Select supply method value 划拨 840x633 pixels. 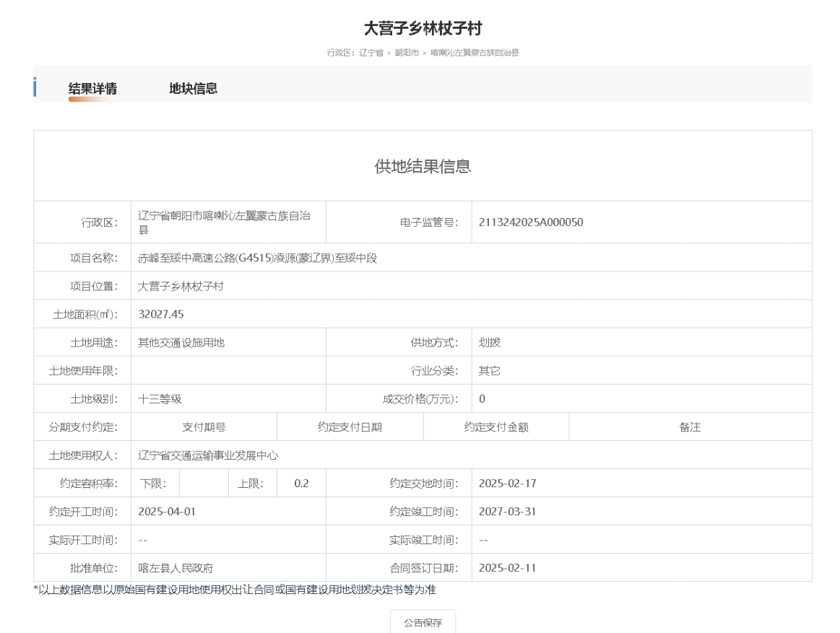pyautogui.click(x=489, y=343)
